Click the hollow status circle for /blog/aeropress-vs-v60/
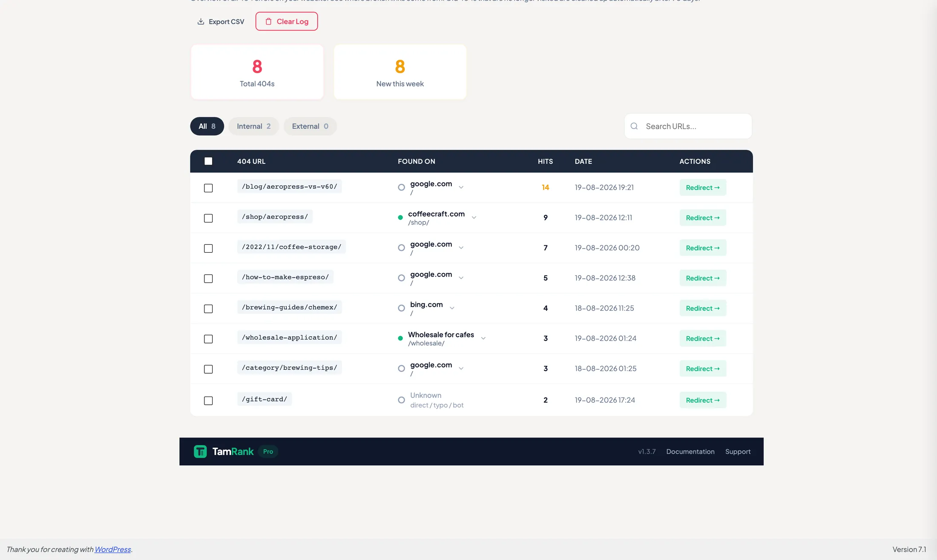937x560 pixels. tap(401, 187)
